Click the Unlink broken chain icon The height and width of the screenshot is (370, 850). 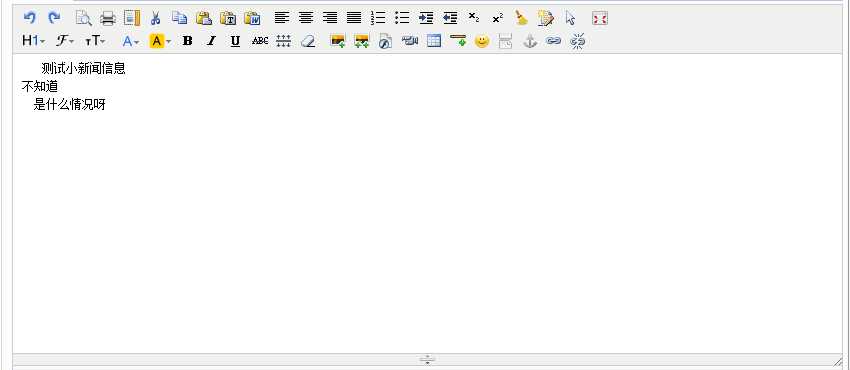click(x=578, y=41)
